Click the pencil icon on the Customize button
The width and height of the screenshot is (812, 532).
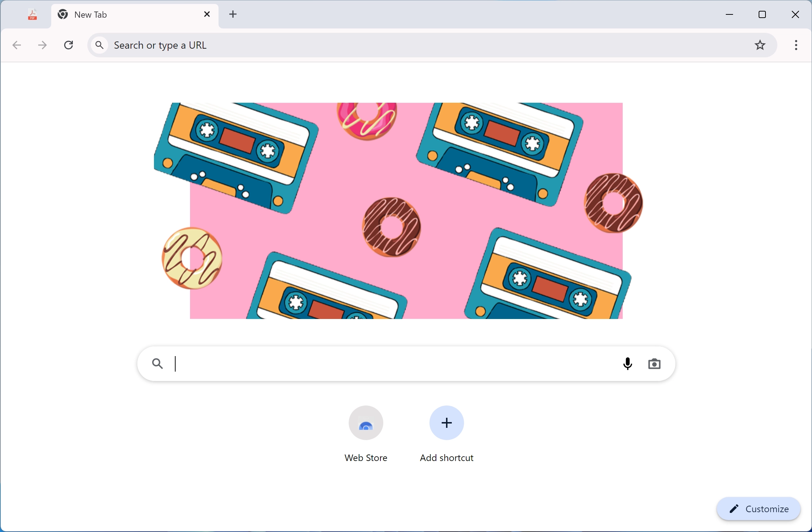tap(734, 509)
